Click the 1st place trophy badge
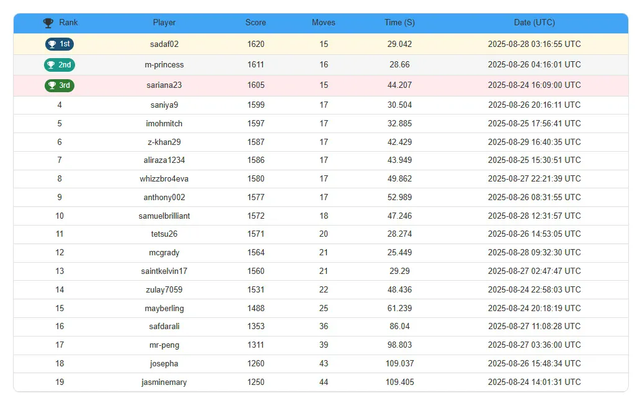640x399 pixels. click(x=60, y=44)
